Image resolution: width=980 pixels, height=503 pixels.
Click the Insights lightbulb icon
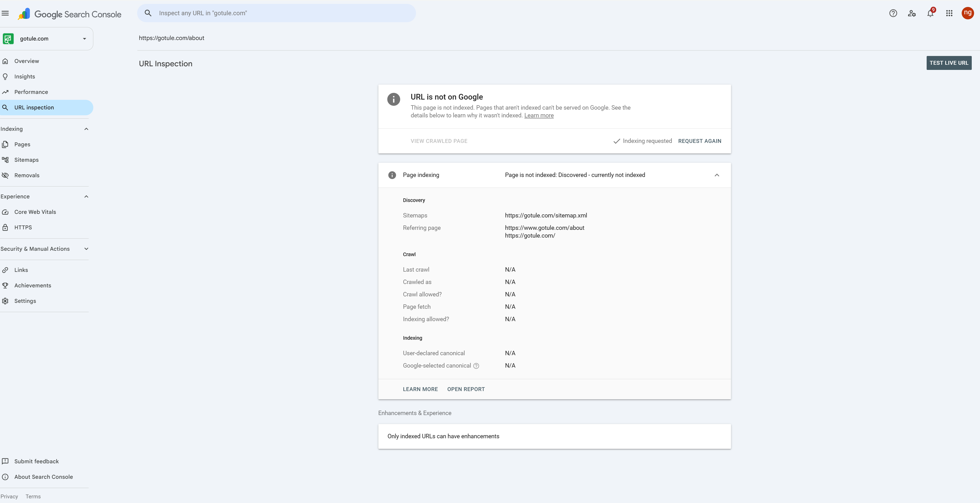[x=5, y=77]
